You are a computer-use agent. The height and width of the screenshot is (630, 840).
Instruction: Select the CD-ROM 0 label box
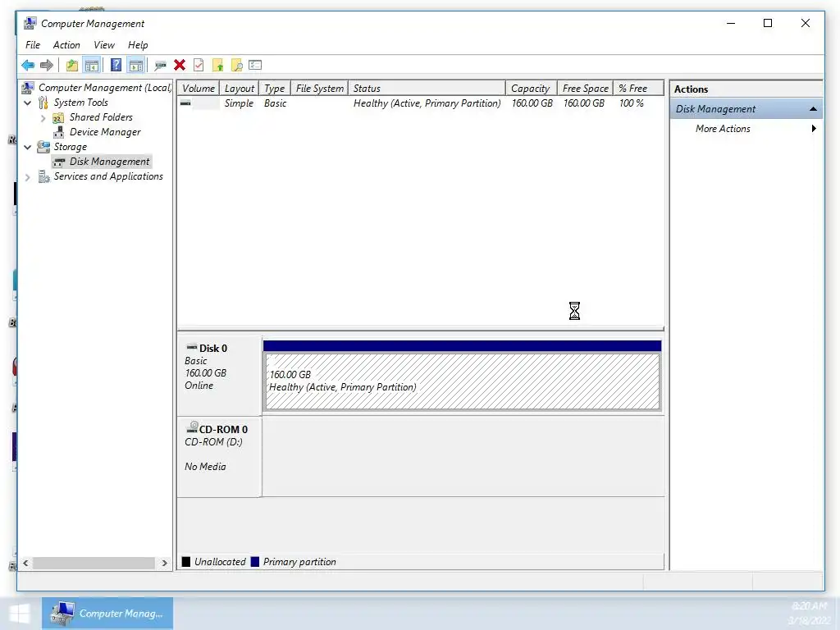[x=220, y=457]
